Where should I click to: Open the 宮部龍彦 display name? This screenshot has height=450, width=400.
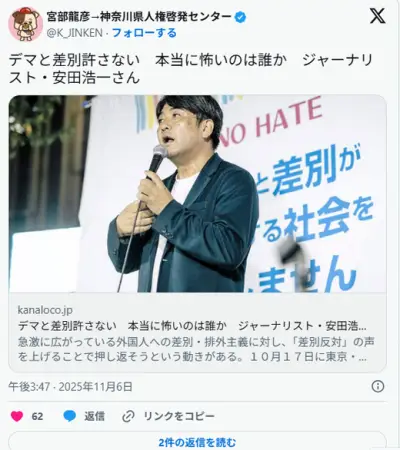(x=139, y=17)
